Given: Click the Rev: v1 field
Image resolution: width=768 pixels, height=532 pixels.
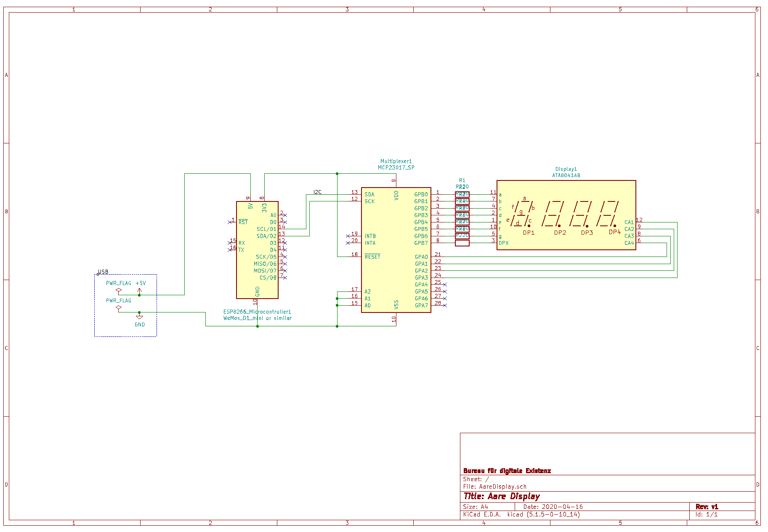Looking at the screenshot, I should [x=707, y=507].
